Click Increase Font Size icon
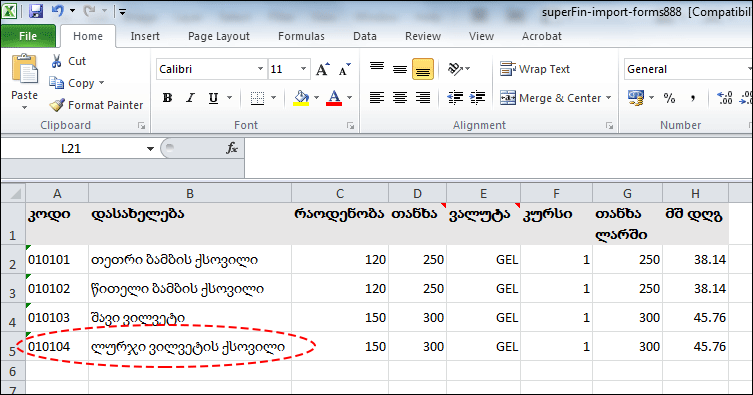Image resolution: width=753 pixels, height=395 pixels. click(322, 69)
